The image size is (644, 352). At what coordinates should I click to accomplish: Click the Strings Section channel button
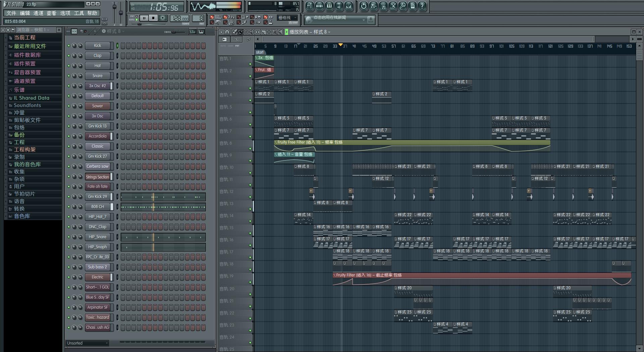(x=98, y=177)
